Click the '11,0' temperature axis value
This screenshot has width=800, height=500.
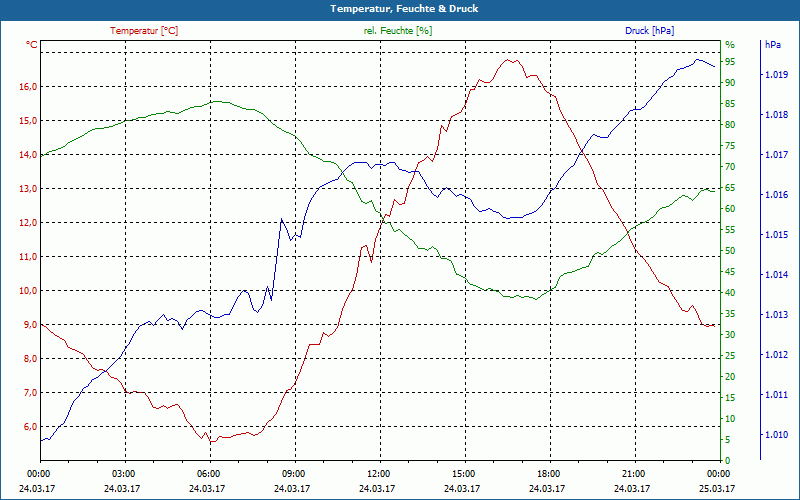(28, 257)
